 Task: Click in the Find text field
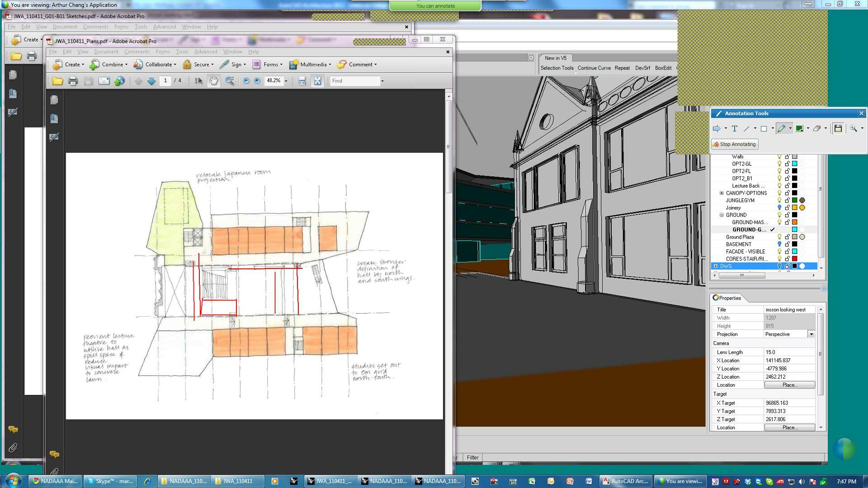click(354, 81)
